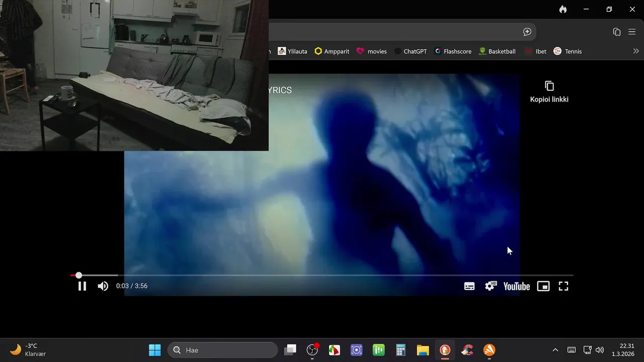Open the tabs overview icon
Viewport: 644px width, 362px height.
pos(617,32)
